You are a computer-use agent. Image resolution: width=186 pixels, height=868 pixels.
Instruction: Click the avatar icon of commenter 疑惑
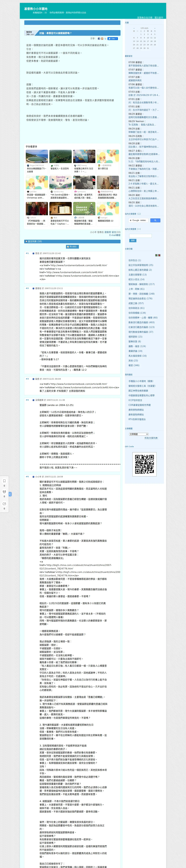[34, 379]
